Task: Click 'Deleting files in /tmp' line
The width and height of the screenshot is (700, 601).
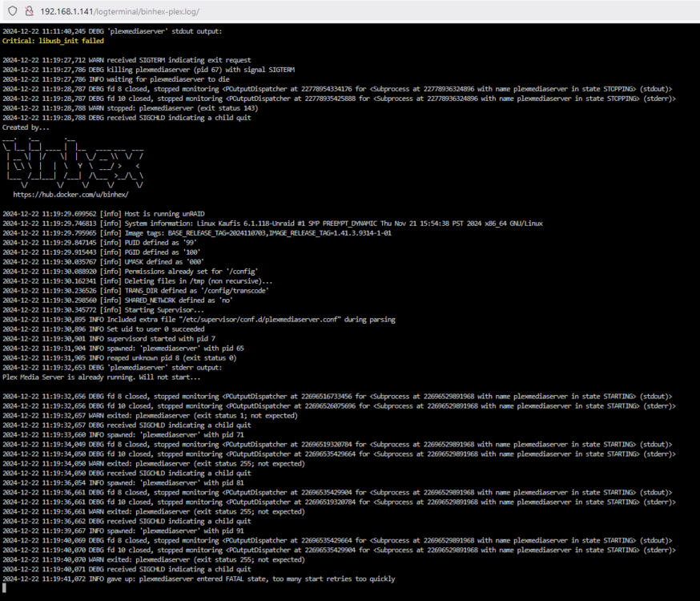Action: [138, 281]
